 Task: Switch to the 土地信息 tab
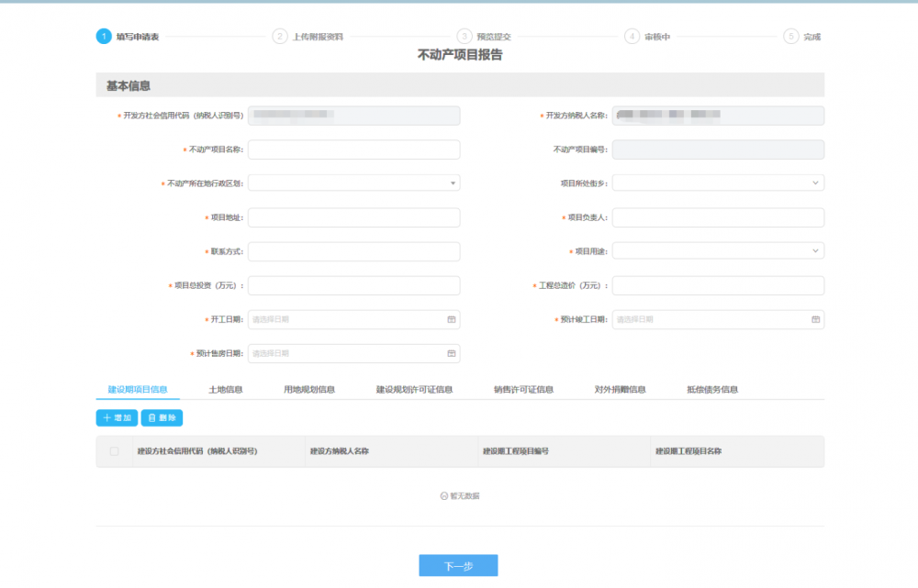pos(226,390)
